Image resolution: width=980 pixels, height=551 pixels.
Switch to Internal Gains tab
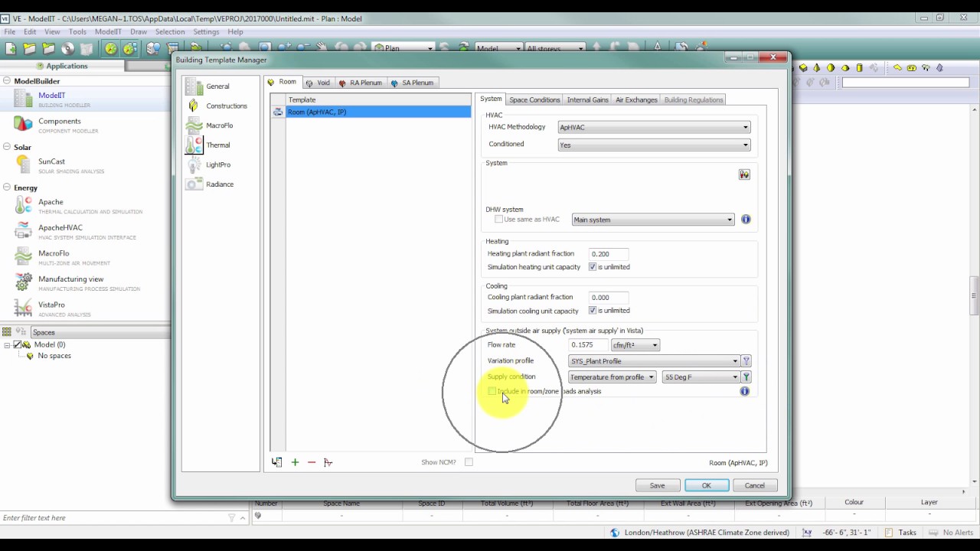(x=588, y=99)
